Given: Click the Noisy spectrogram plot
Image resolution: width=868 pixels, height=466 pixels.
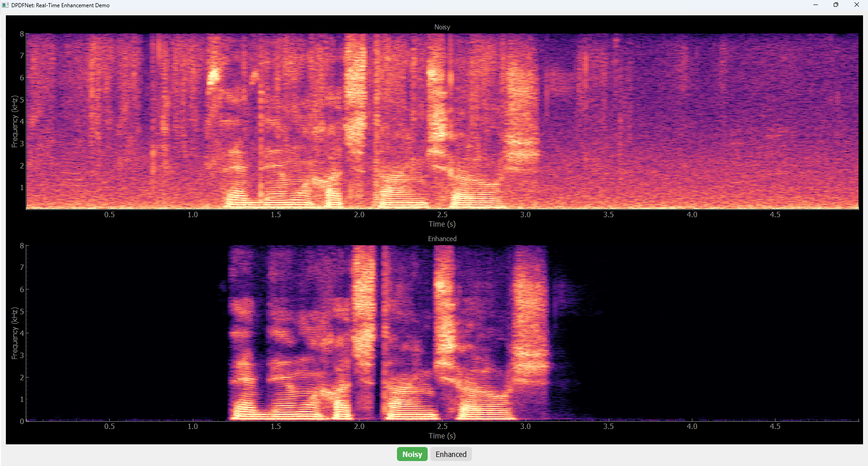Looking at the screenshot, I should [x=442, y=121].
